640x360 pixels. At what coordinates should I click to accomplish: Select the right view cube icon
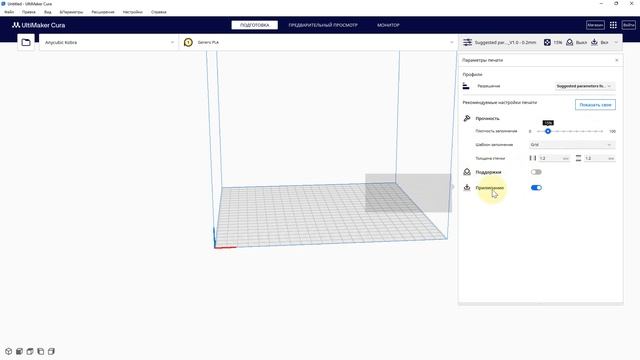(x=51, y=351)
